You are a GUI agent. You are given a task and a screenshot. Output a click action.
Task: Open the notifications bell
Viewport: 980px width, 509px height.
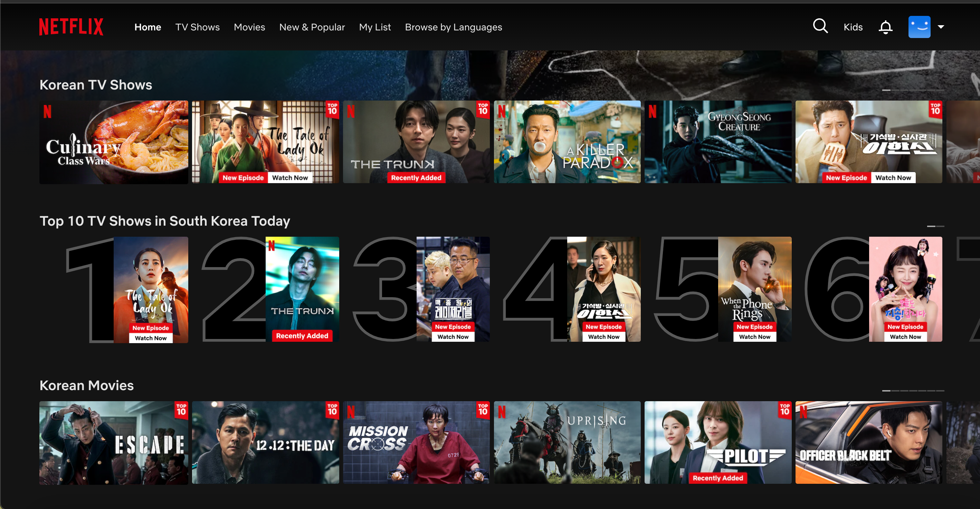tap(885, 27)
